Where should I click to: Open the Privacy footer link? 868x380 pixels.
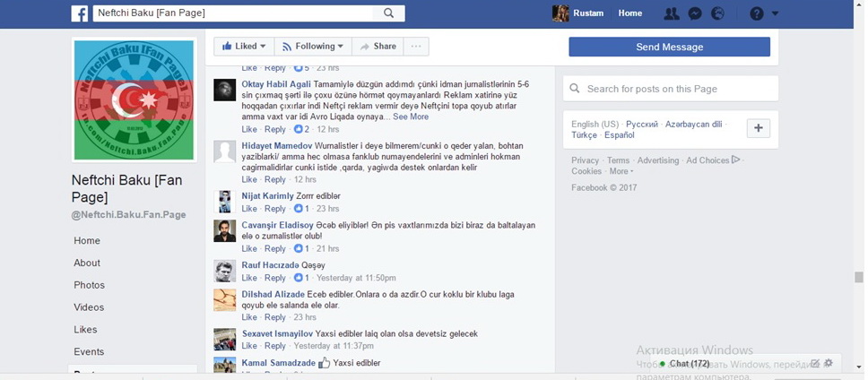click(586, 160)
